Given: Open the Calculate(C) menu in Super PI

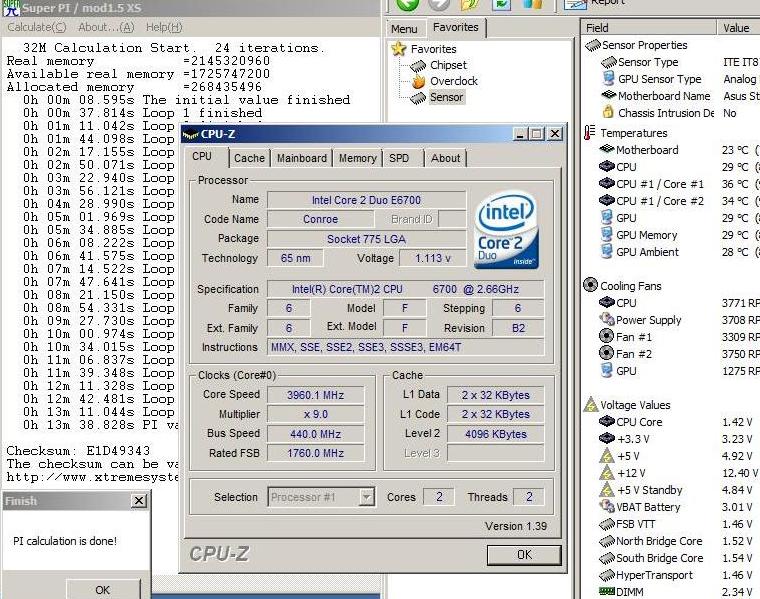Looking at the screenshot, I should click(37, 27).
